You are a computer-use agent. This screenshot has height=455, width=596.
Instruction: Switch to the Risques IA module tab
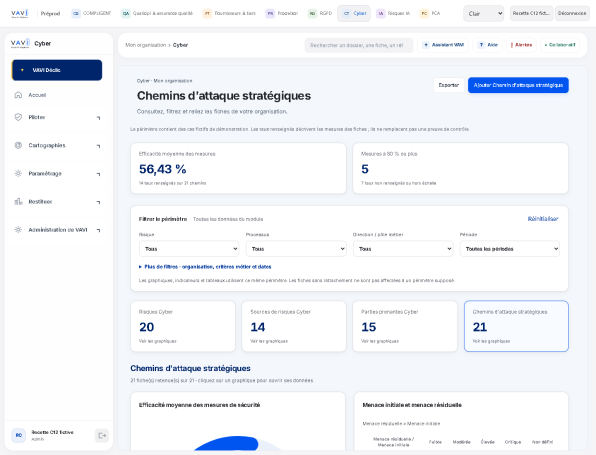click(393, 13)
